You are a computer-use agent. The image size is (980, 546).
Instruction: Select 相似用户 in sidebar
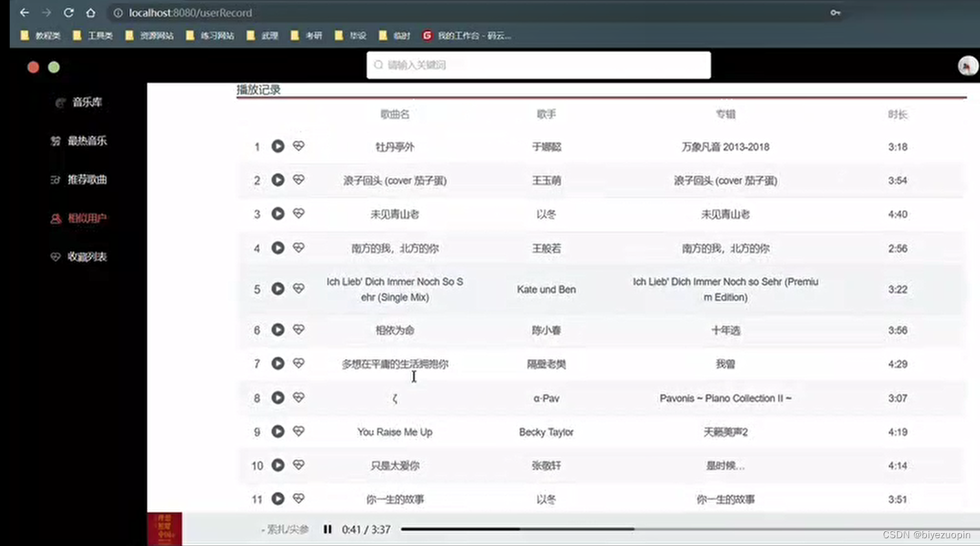coord(79,218)
